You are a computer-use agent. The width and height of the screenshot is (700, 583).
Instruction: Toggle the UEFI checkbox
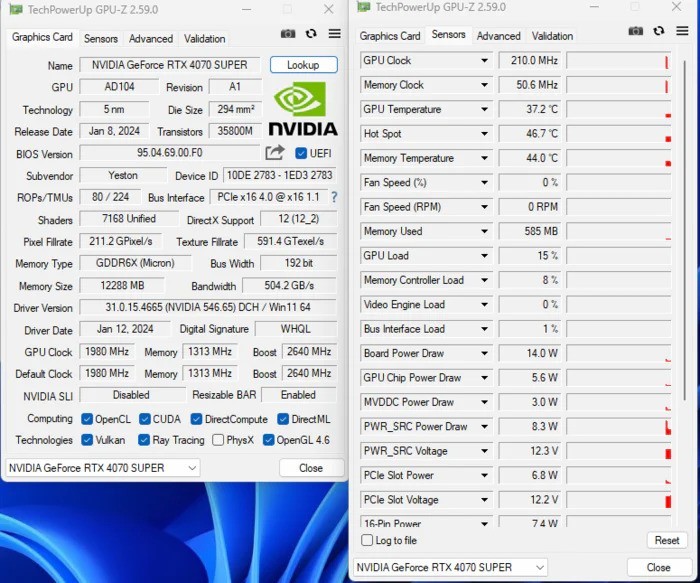coord(301,153)
